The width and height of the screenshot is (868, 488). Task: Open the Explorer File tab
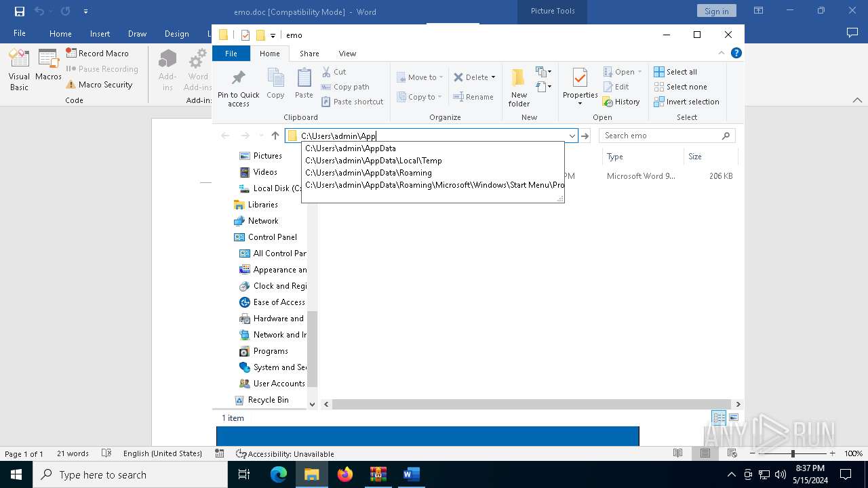coord(231,54)
